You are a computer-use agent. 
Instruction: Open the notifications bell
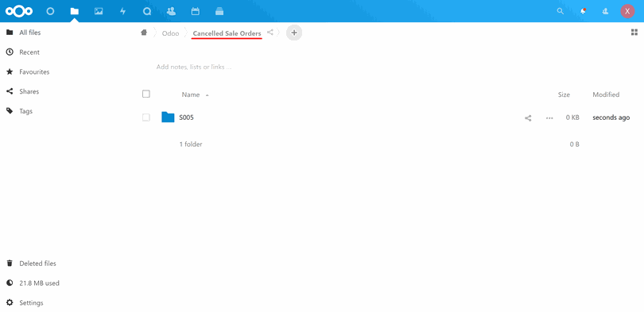tap(584, 11)
